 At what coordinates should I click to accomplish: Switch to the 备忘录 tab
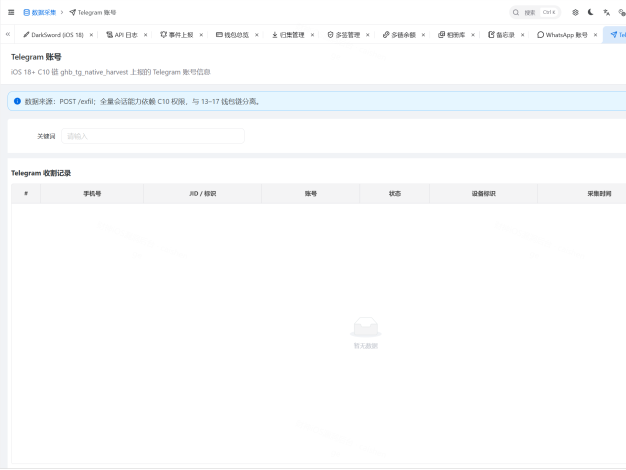[x=501, y=35]
